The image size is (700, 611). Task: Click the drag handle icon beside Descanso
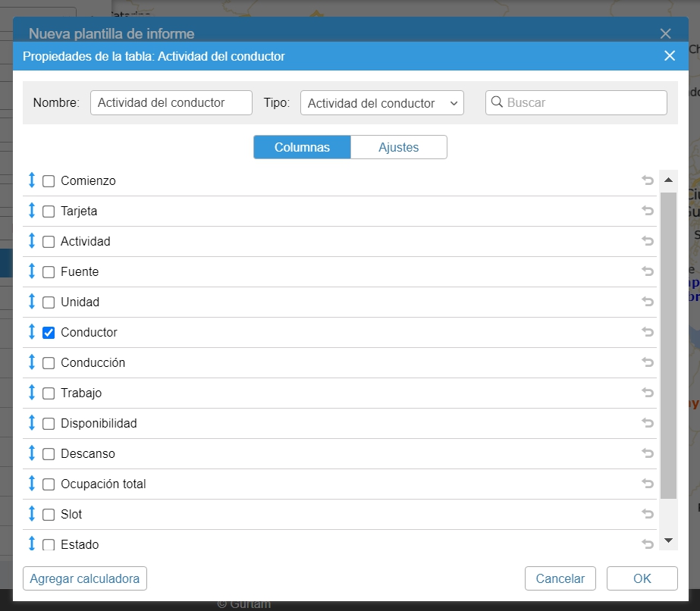[32, 453]
